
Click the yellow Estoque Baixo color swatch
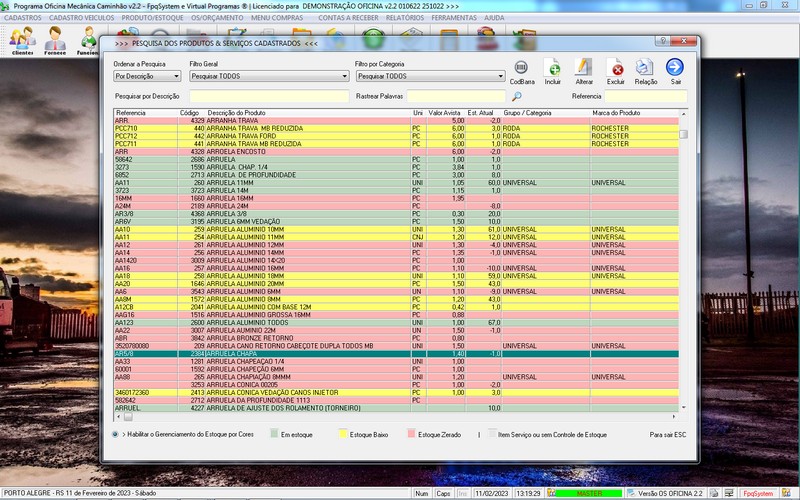click(341, 435)
